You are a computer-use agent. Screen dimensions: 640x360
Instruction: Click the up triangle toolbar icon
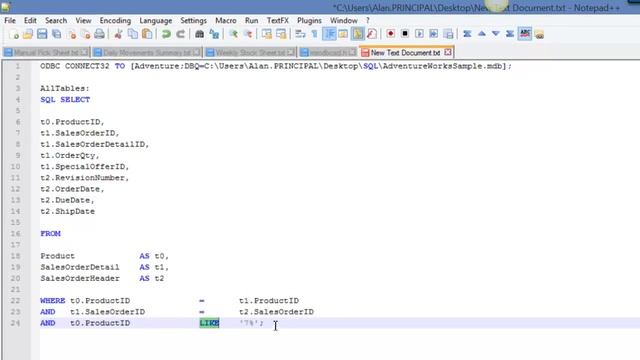[x=482, y=34]
